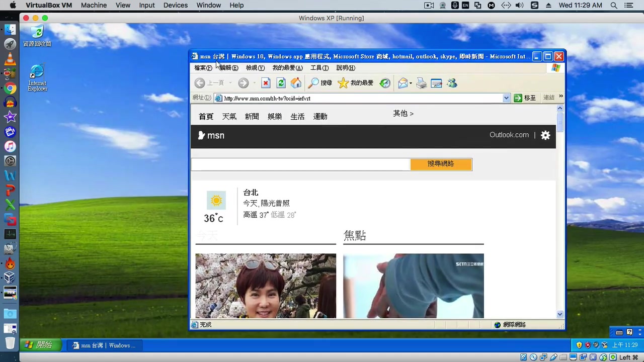Click the 移至 Go button
Viewport: 644px width, 362px height.
(525, 98)
